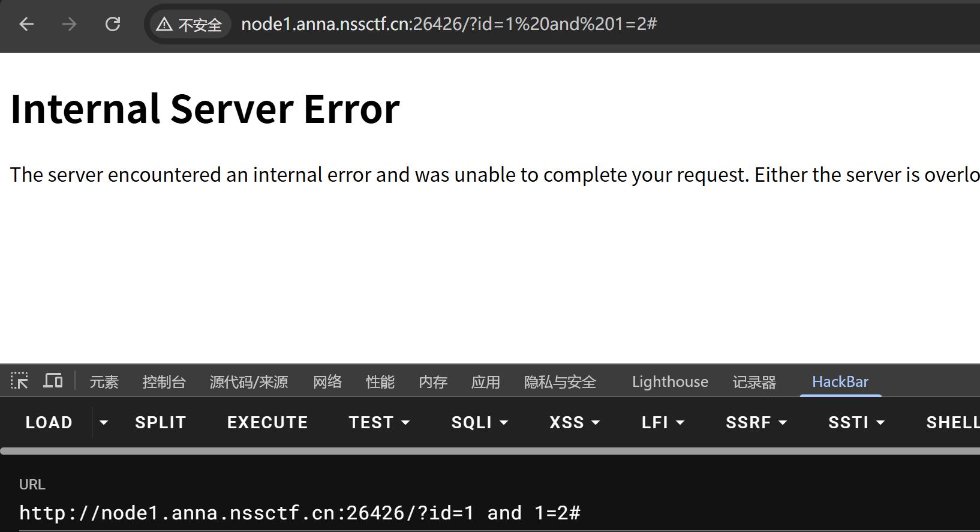980x532 pixels.
Task: Open the LOAD dropdown arrow
Action: (104, 422)
